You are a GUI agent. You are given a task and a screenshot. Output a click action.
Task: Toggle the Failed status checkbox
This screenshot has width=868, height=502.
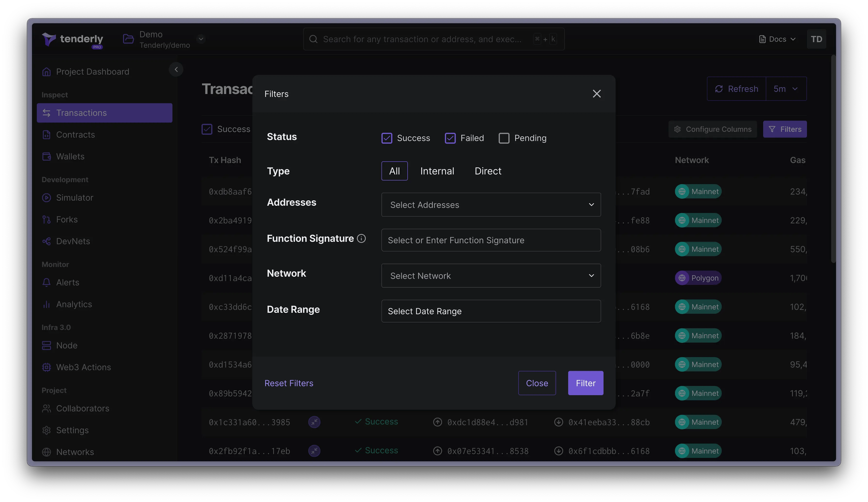[x=450, y=138]
